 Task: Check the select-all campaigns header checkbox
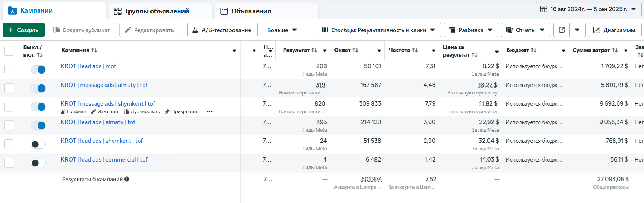click(x=9, y=50)
